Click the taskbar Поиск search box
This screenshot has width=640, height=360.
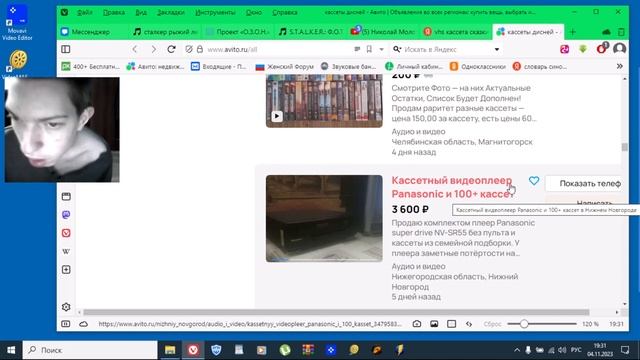point(90,350)
